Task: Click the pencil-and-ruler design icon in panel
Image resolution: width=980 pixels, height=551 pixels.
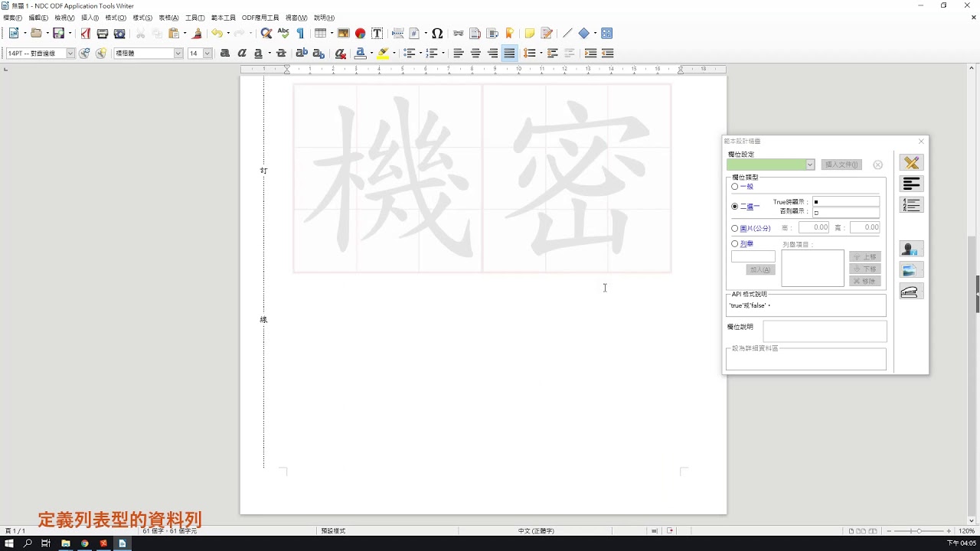Action: (911, 163)
